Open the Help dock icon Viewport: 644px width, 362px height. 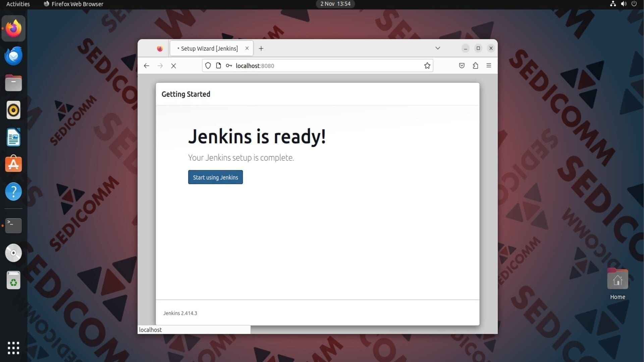point(13,192)
